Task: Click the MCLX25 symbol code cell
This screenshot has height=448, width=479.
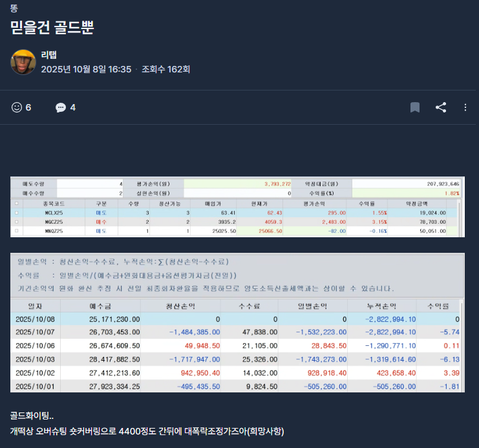Action: pos(54,213)
